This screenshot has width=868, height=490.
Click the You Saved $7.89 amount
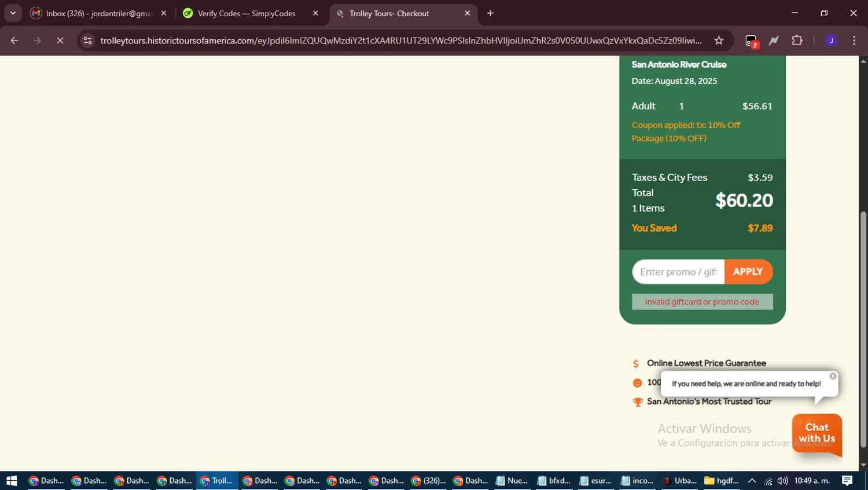point(760,229)
